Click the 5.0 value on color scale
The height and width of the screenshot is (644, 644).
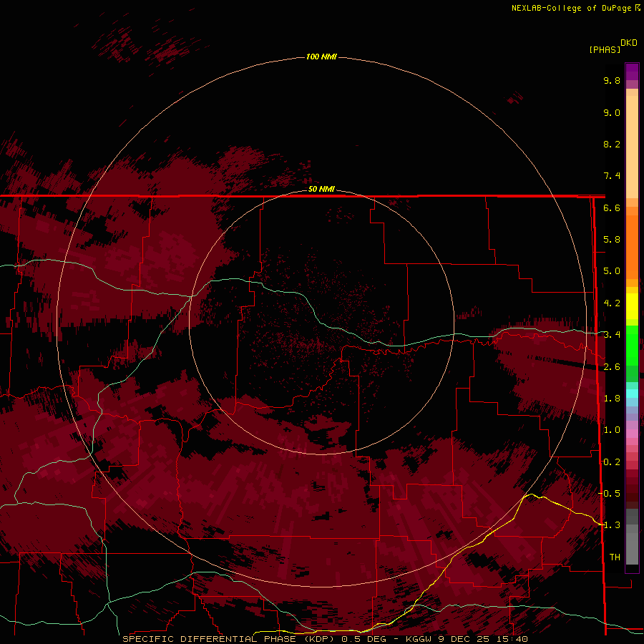point(612,271)
